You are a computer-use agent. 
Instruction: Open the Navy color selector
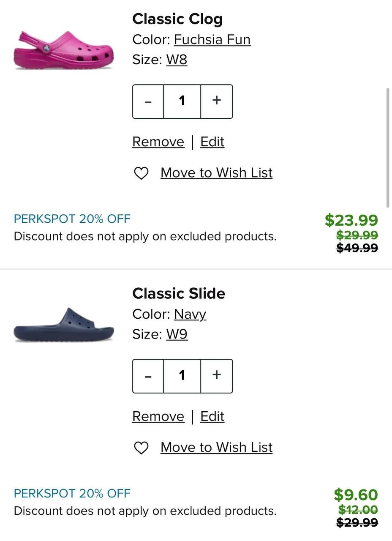[190, 314]
